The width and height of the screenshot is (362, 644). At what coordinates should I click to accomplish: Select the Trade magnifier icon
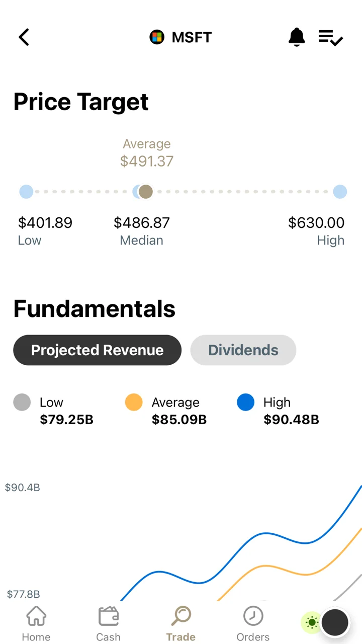(181, 615)
